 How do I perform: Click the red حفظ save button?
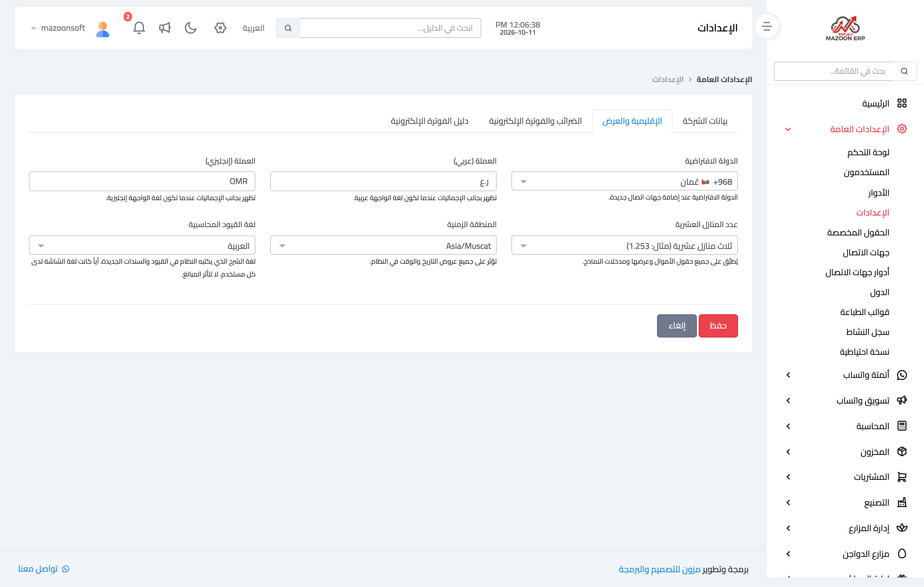click(x=718, y=326)
